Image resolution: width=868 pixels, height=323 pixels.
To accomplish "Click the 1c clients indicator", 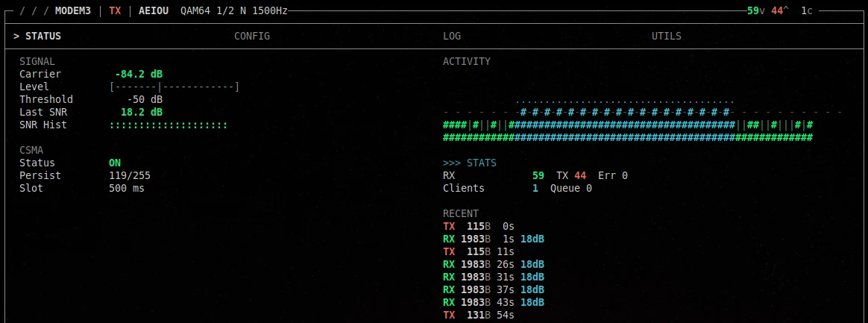I will pyautogui.click(x=807, y=11).
